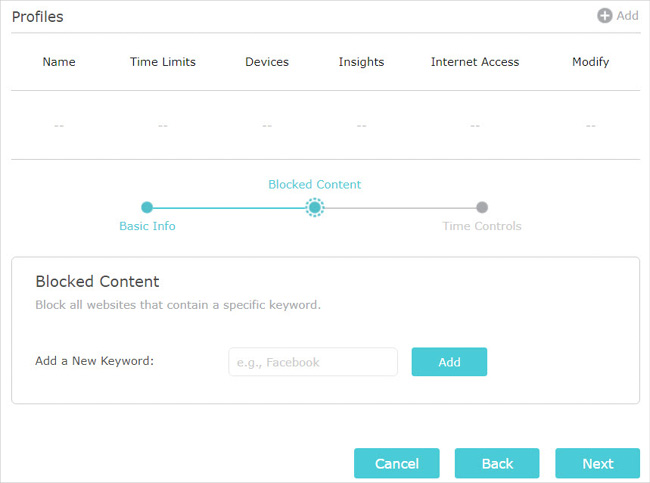The image size is (650, 483).
Task: Click the Basic Info step label
Action: pos(147,226)
